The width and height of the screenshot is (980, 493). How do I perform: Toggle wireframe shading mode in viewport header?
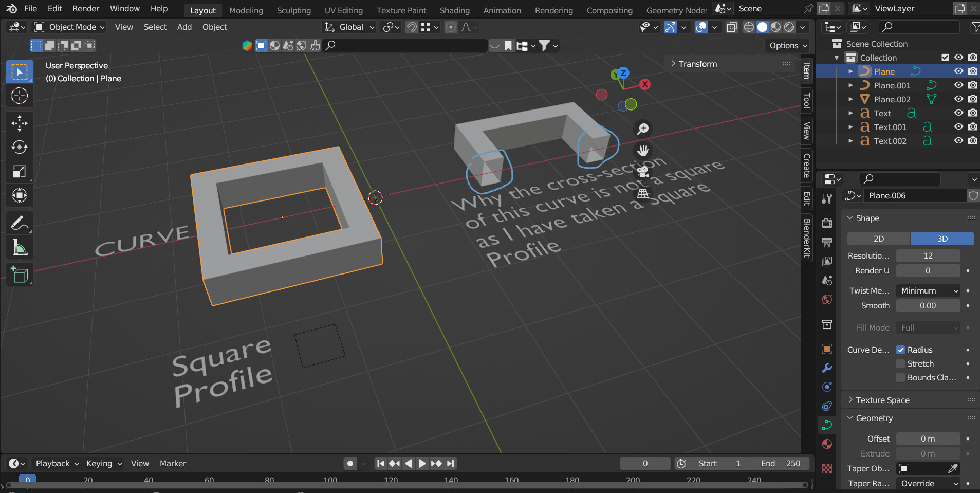[x=750, y=27]
